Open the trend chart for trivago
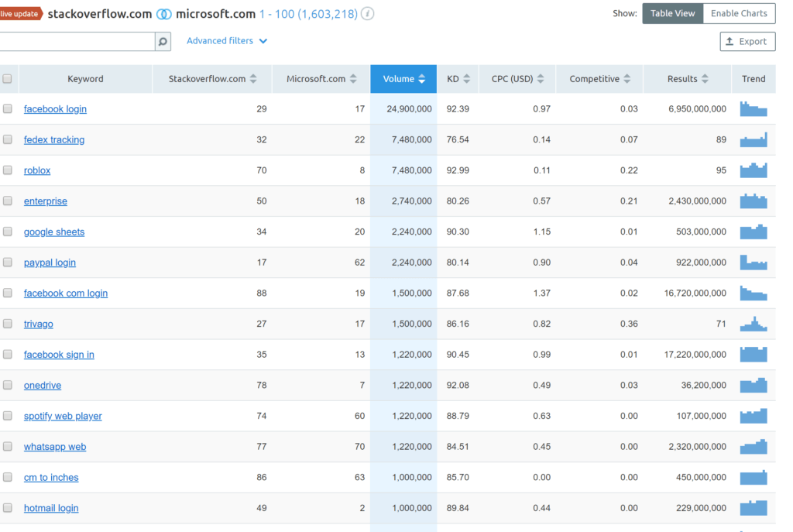The width and height of the screenshot is (793, 532). [x=754, y=324]
